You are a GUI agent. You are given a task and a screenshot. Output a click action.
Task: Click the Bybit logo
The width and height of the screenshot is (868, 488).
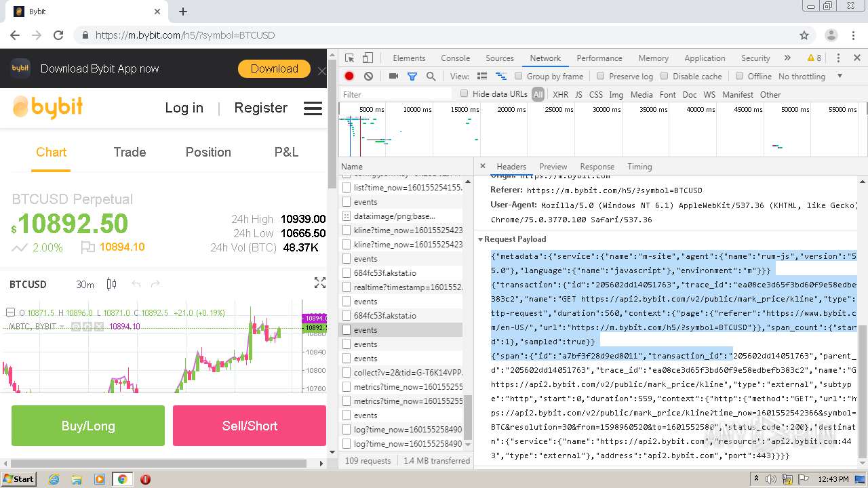48,107
